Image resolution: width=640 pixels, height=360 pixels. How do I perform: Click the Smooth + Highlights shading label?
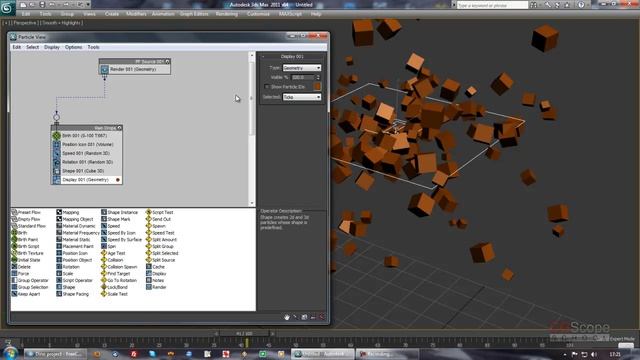pyautogui.click(x=62, y=23)
